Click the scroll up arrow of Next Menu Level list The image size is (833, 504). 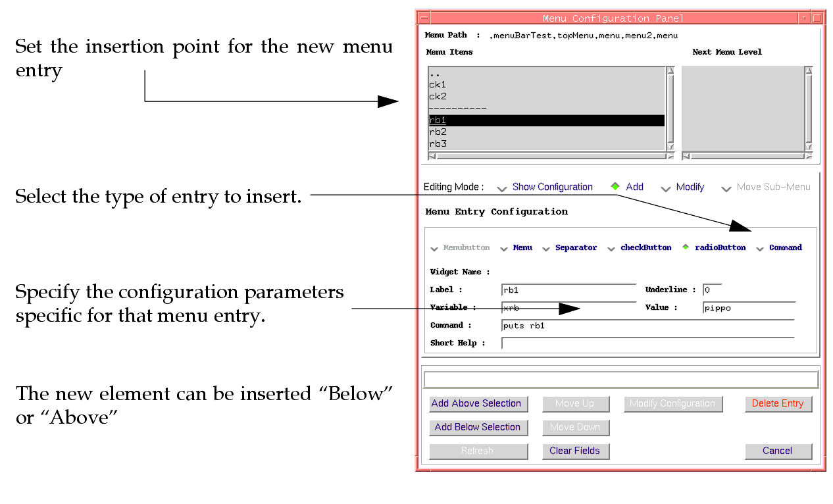click(x=809, y=70)
